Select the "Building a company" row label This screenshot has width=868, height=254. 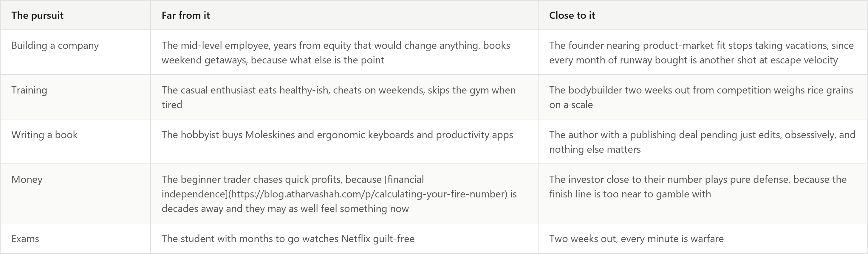coord(55,46)
